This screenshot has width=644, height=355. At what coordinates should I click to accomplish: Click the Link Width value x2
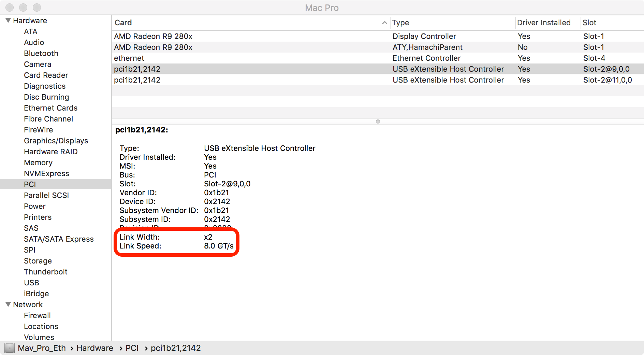click(x=208, y=237)
